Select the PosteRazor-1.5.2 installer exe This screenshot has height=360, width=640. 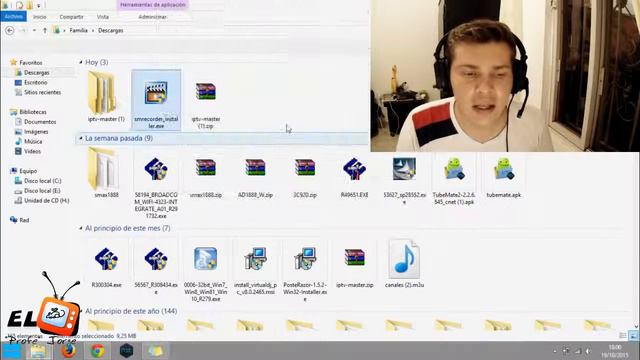point(305,274)
